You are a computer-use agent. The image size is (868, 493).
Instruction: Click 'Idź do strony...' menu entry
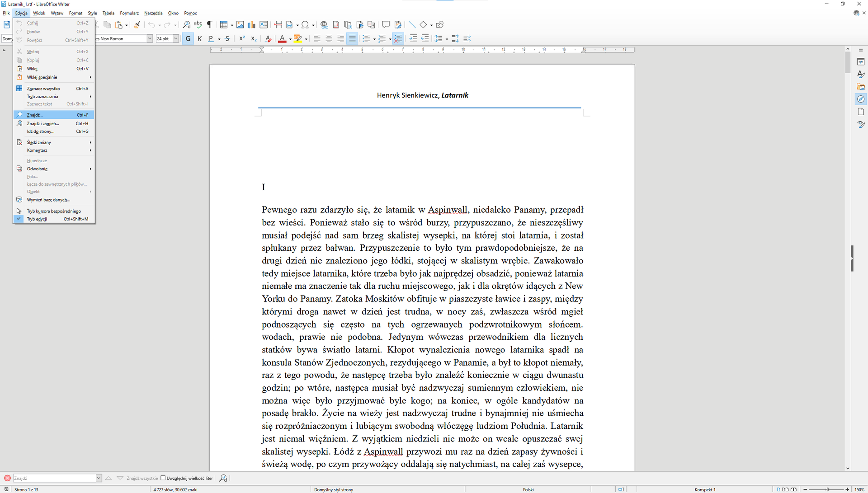point(54,131)
